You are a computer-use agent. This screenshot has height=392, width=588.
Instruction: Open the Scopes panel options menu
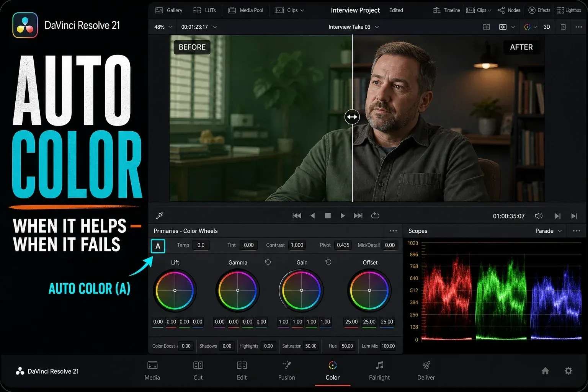click(x=577, y=231)
